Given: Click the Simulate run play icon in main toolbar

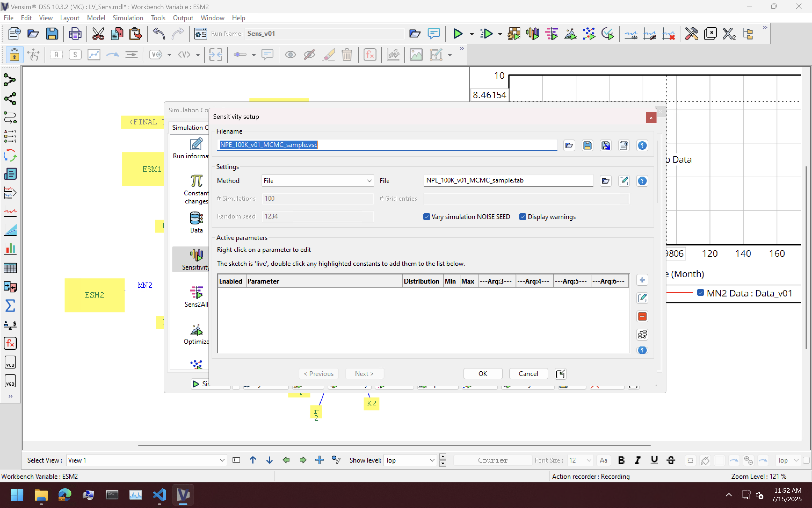Looking at the screenshot, I should [458, 34].
